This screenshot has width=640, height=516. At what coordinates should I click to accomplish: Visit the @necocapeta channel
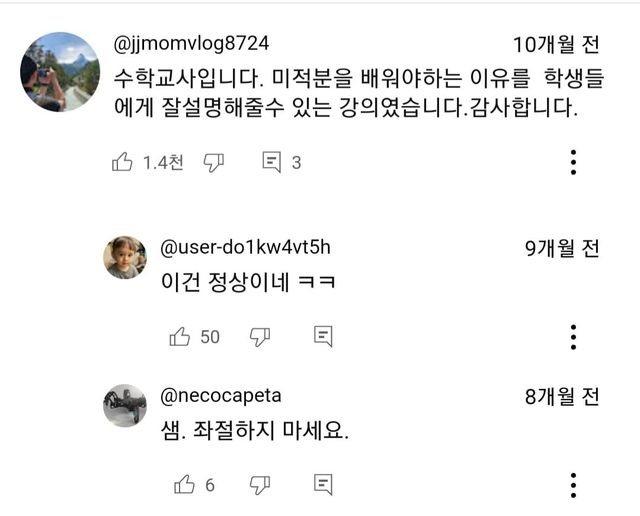[220, 395]
